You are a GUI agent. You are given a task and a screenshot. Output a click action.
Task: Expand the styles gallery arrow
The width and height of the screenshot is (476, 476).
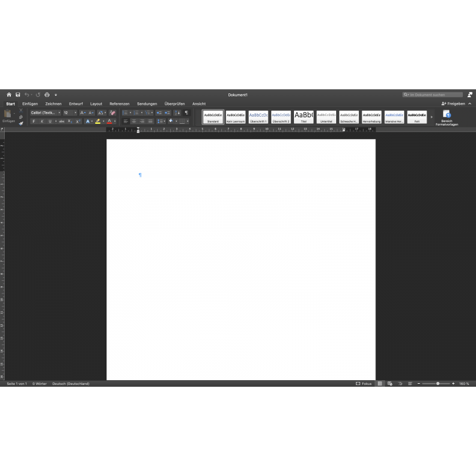click(x=432, y=117)
